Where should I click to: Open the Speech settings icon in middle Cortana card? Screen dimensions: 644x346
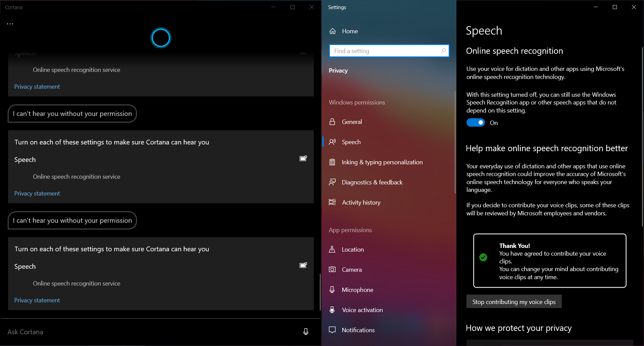click(303, 159)
